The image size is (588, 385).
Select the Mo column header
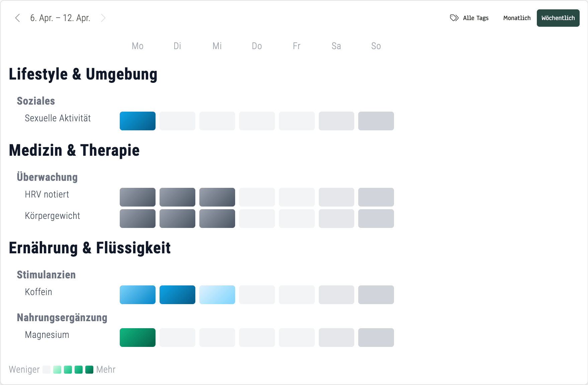point(137,46)
